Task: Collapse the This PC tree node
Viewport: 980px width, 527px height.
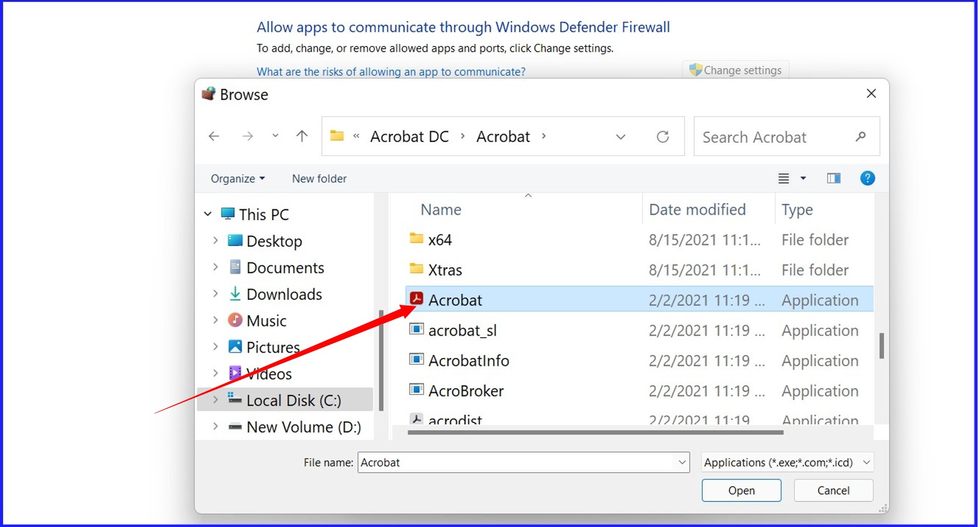Action: click(208, 214)
